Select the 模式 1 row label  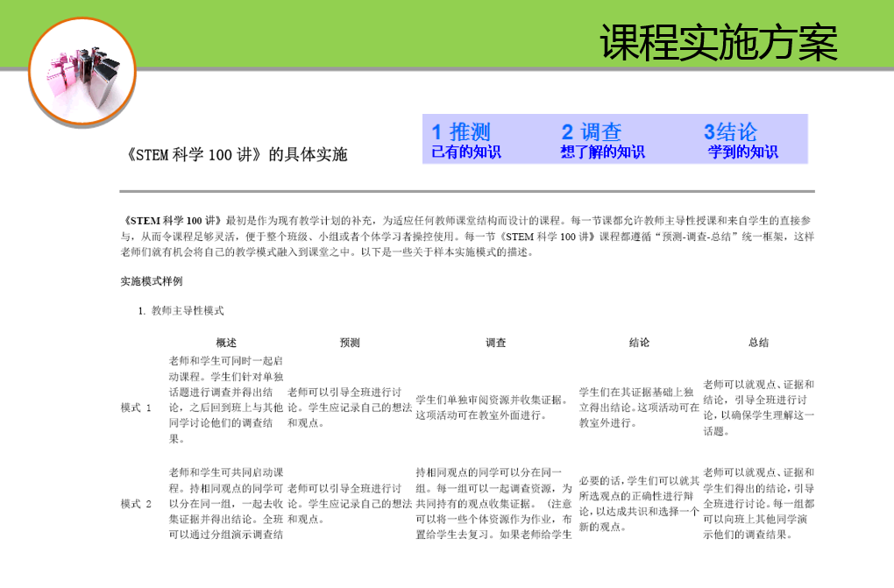click(136, 407)
